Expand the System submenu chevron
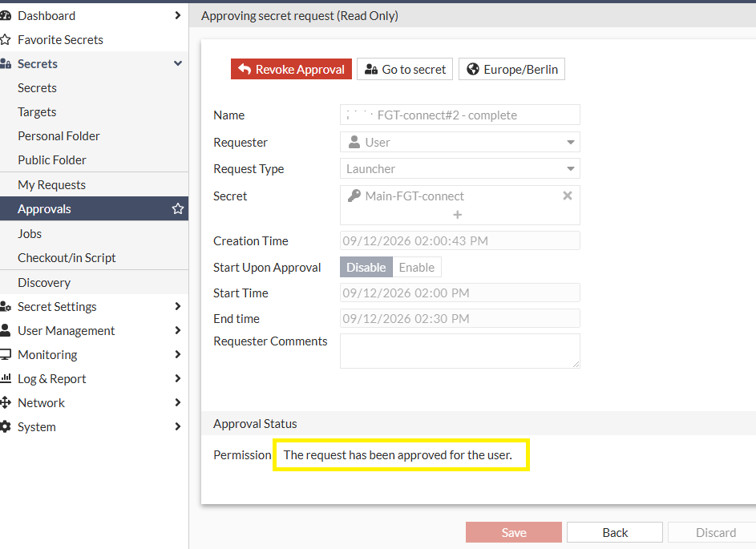 click(x=178, y=426)
